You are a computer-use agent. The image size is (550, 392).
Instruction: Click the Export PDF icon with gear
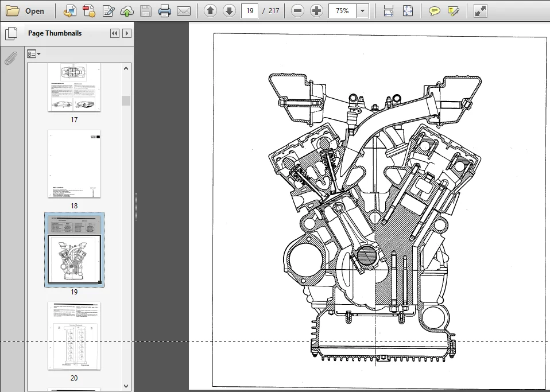point(89,11)
